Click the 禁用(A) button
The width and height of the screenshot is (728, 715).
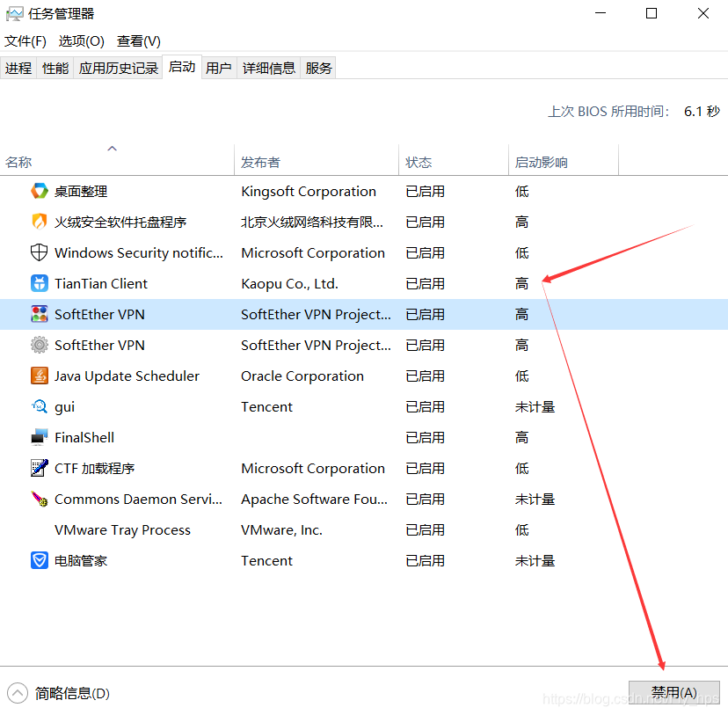pos(673,693)
